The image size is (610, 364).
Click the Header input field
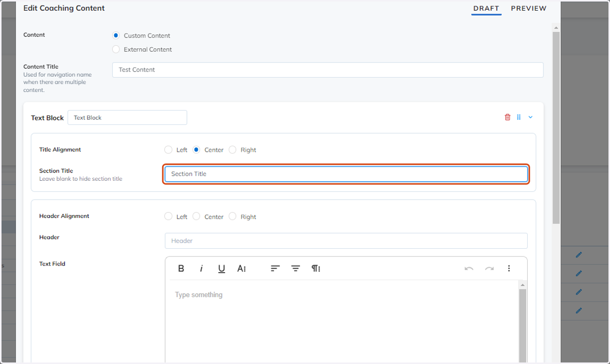tap(346, 241)
